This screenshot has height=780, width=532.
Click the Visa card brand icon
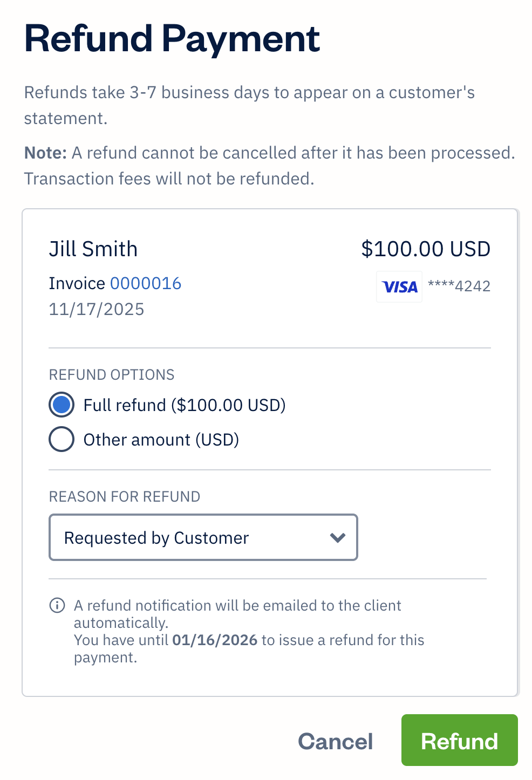pyautogui.click(x=399, y=286)
